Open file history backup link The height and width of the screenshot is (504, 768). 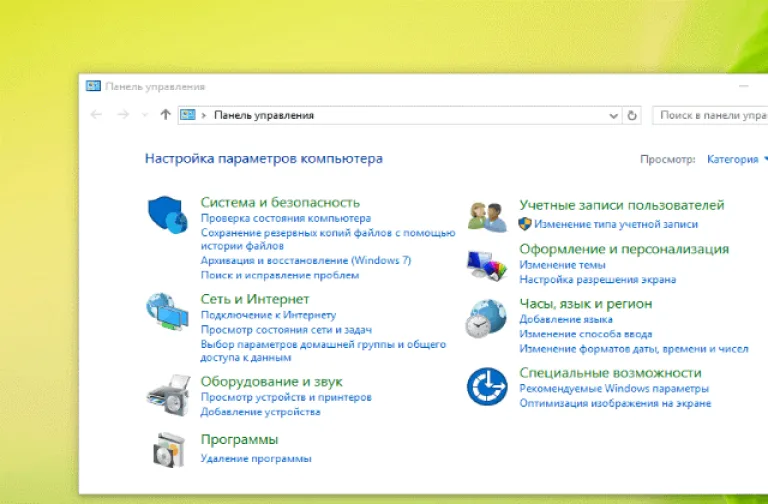328,239
